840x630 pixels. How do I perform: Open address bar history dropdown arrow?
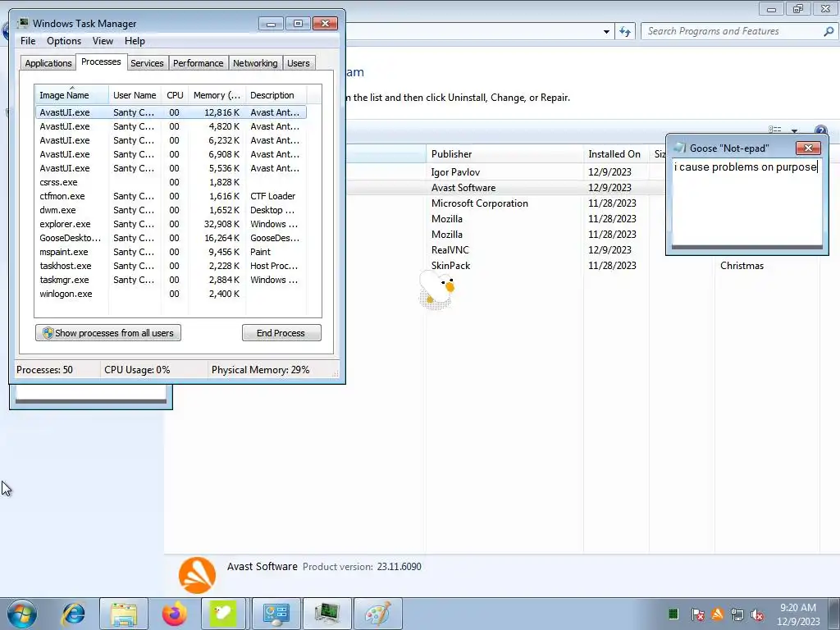pos(606,32)
